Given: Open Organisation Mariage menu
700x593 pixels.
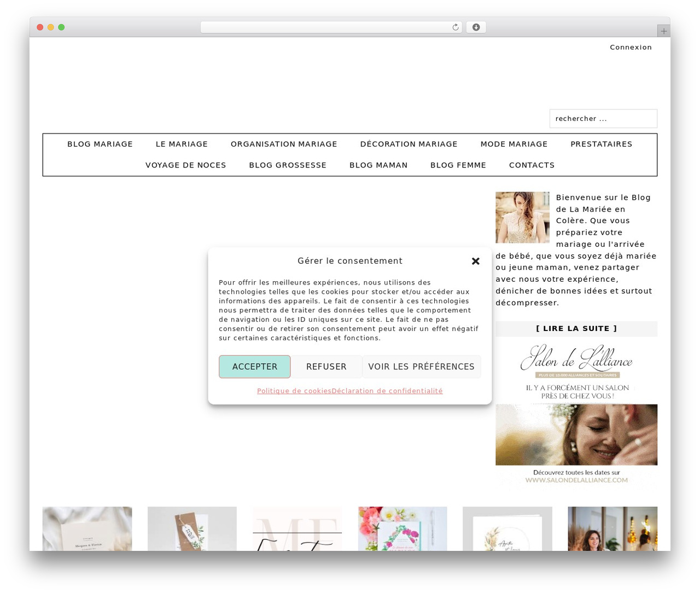Looking at the screenshot, I should point(284,144).
